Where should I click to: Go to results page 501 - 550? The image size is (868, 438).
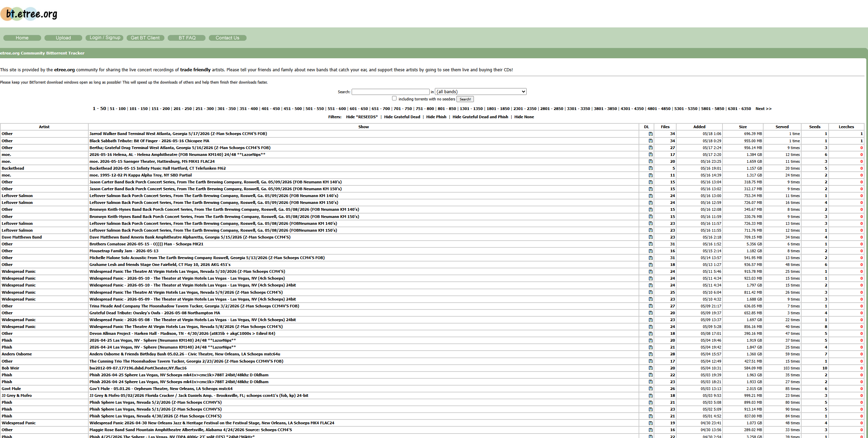[x=315, y=109]
